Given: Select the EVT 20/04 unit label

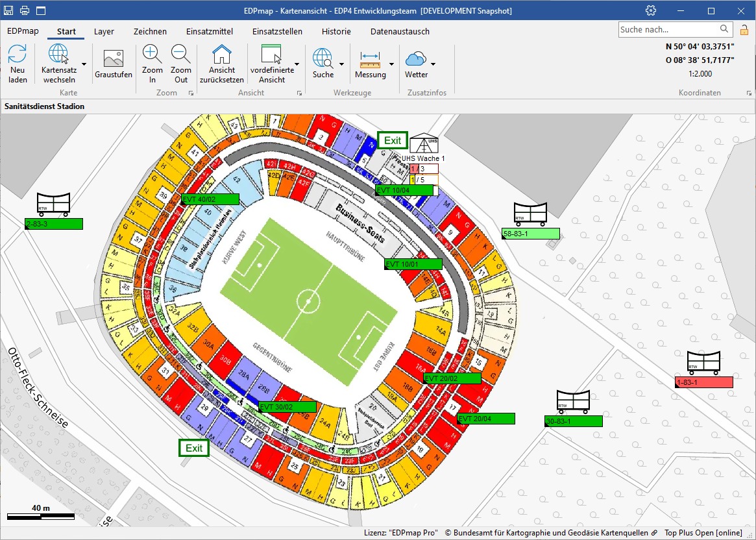Looking at the screenshot, I should tap(486, 419).
